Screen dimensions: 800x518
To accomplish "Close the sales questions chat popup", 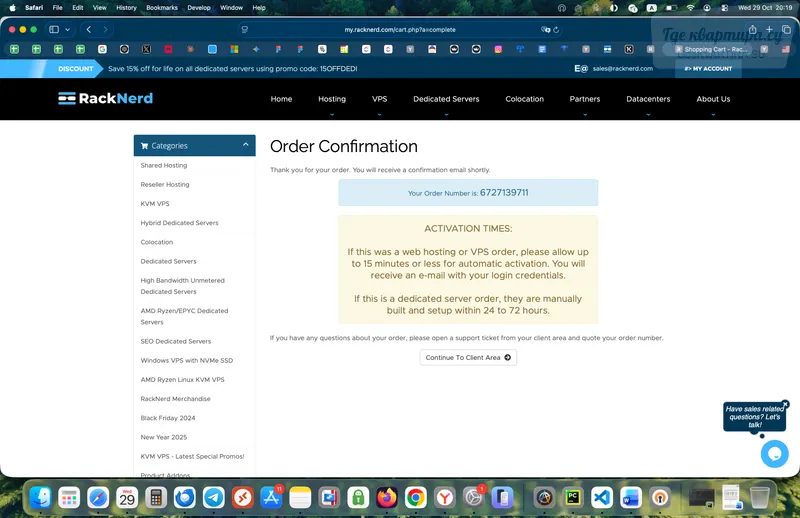I will click(785, 404).
